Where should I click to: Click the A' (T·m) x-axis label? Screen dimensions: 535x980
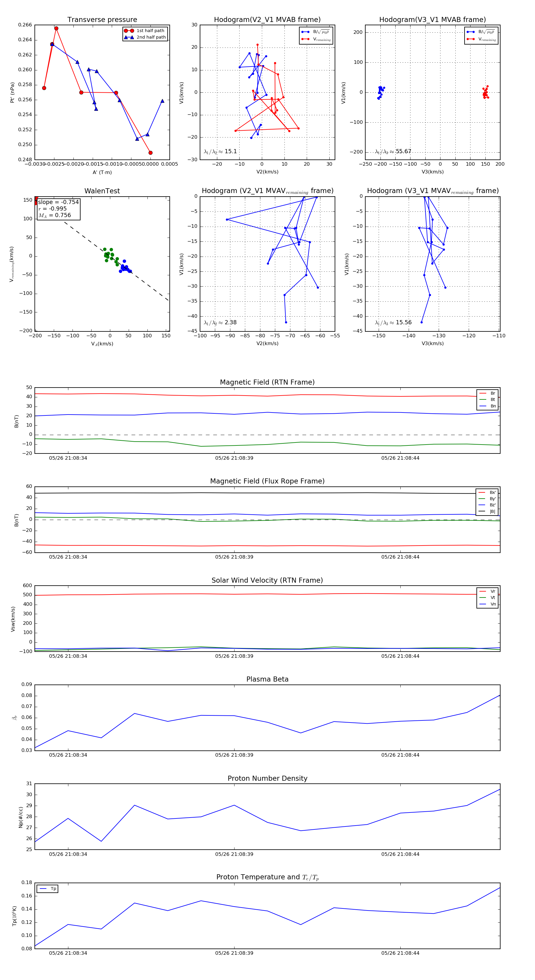tap(102, 172)
